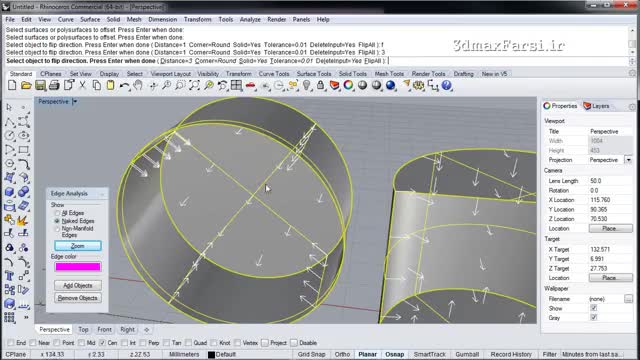Click the magenta Edge color swatch
The image size is (640, 360).
(78, 267)
